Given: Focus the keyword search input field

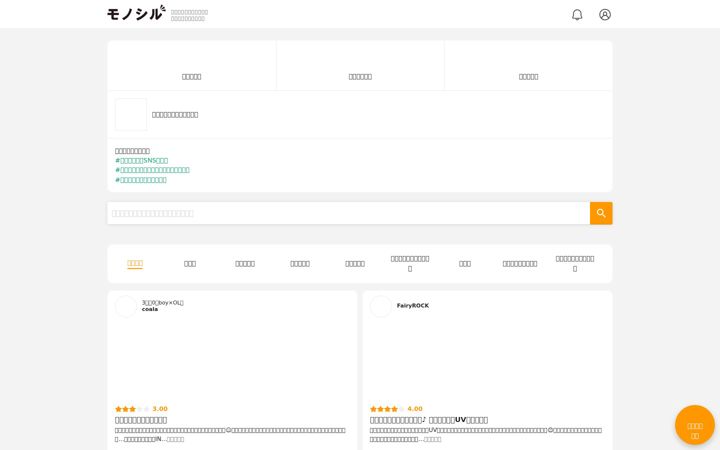Looking at the screenshot, I should pyautogui.click(x=349, y=213).
